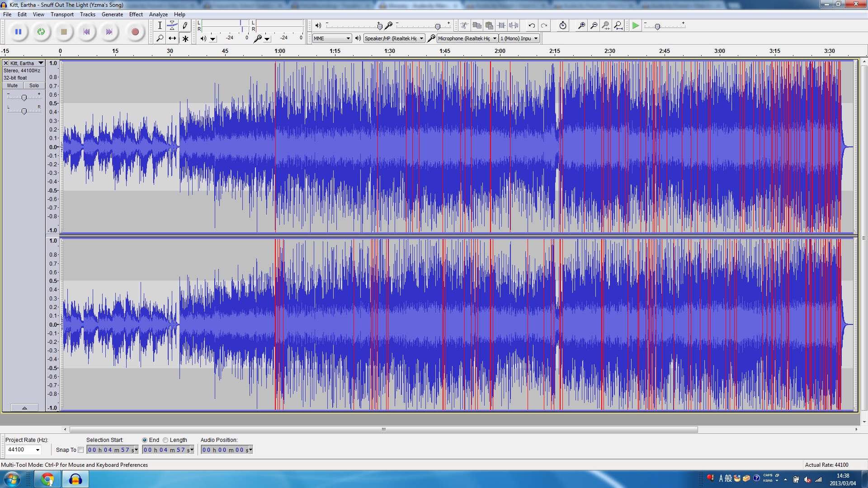Select the Time Shift tool
The width and height of the screenshot is (868, 488).
pyautogui.click(x=172, y=39)
